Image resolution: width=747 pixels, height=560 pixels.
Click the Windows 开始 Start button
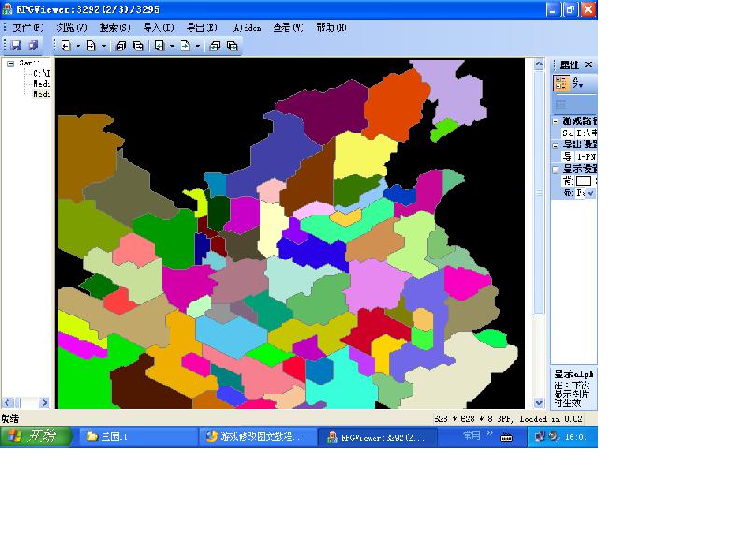point(35,436)
